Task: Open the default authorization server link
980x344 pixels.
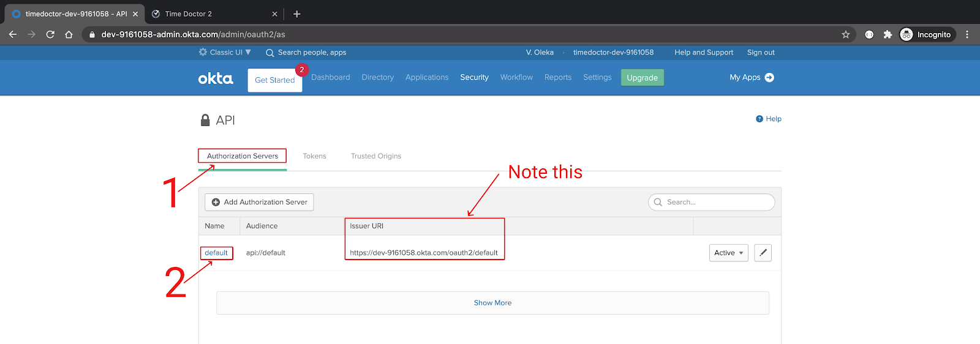Action: (x=216, y=253)
